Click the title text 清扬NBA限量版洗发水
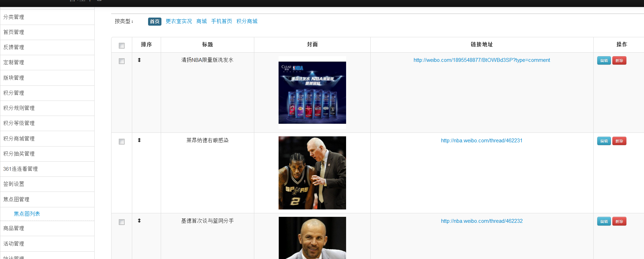The height and width of the screenshot is (259, 644). [x=208, y=60]
